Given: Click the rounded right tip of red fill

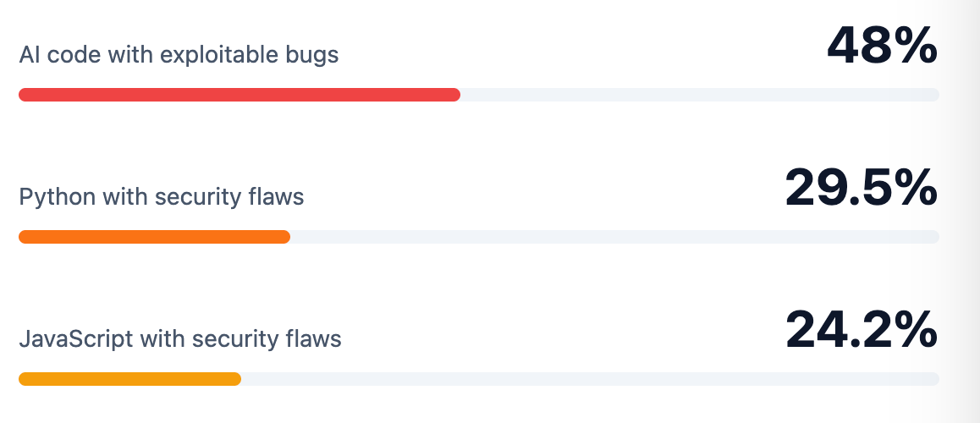Looking at the screenshot, I should 456,95.
